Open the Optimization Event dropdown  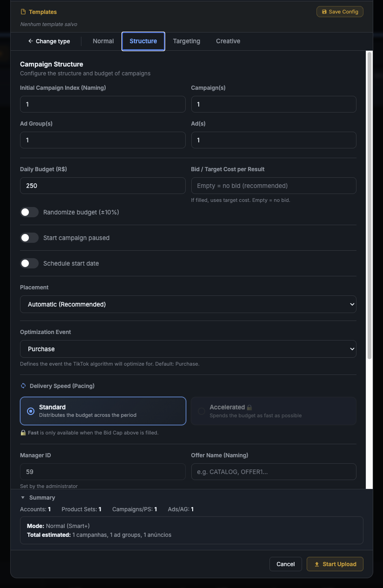click(188, 349)
